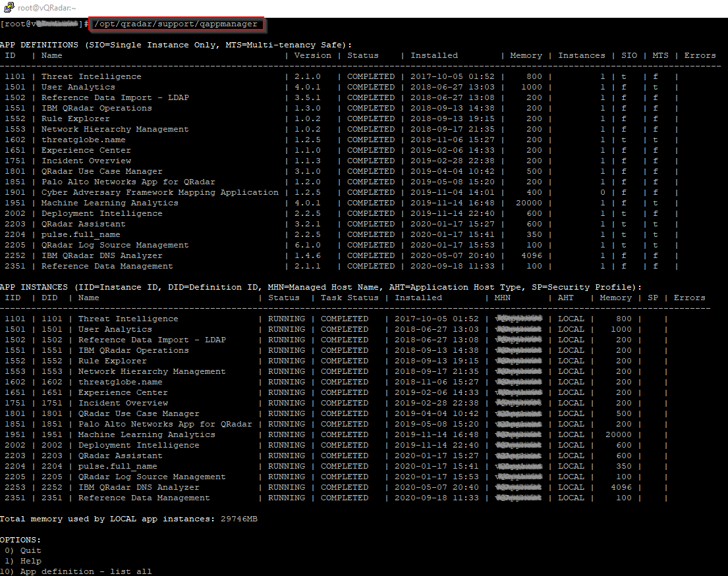This screenshot has width=728, height=576.
Task: Click 'QRadar Log Source Management' definition name
Action: pyautogui.click(x=115, y=246)
